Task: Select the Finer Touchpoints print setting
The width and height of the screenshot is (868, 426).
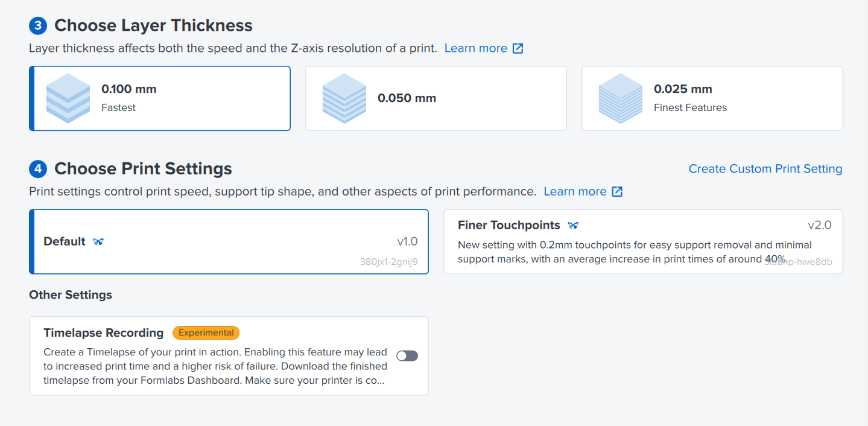Action: coord(642,241)
